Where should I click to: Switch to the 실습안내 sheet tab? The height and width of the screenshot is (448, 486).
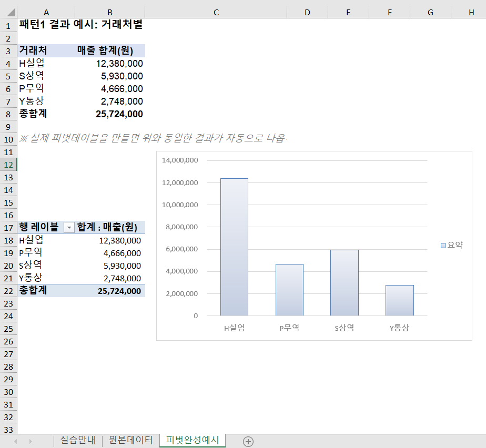pyautogui.click(x=78, y=440)
